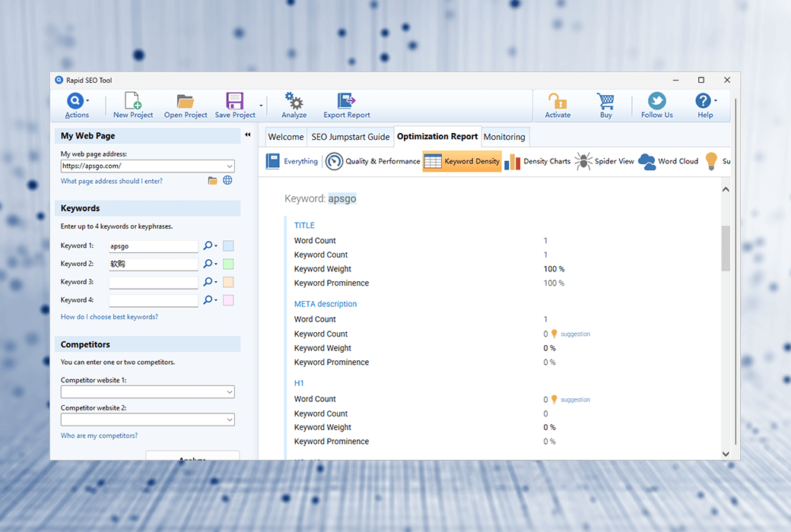Open the Density Charts view
Viewport: 791px width, 532px height.
click(x=538, y=161)
